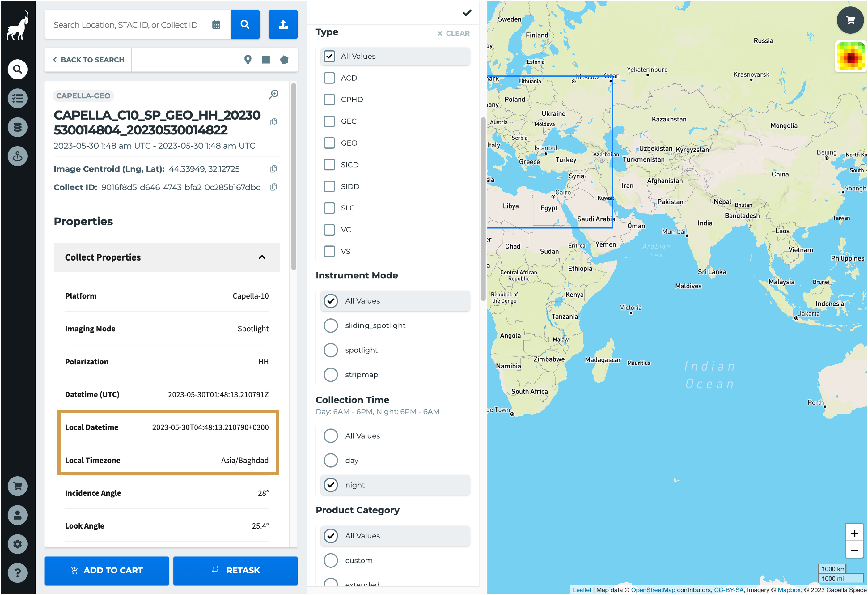This screenshot has height=595, width=868.
Task: Select stripmap instrument mode
Action: [x=331, y=375]
